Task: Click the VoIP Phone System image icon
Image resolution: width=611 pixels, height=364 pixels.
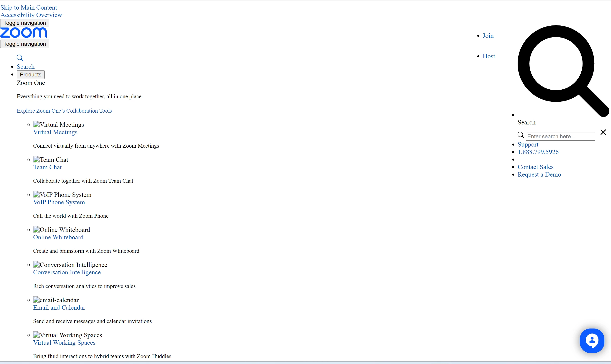Action: point(36,195)
